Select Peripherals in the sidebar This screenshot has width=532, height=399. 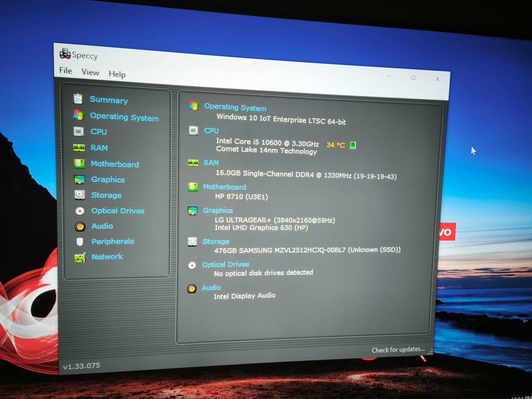coord(113,241)
